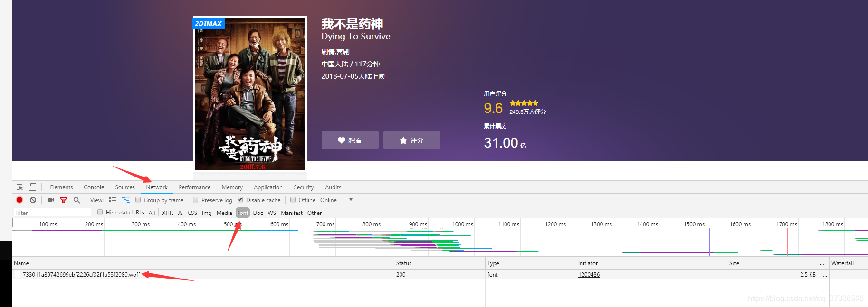
Task: Open the Security tab
Action: pyautogui.click(x=304, y=187)
